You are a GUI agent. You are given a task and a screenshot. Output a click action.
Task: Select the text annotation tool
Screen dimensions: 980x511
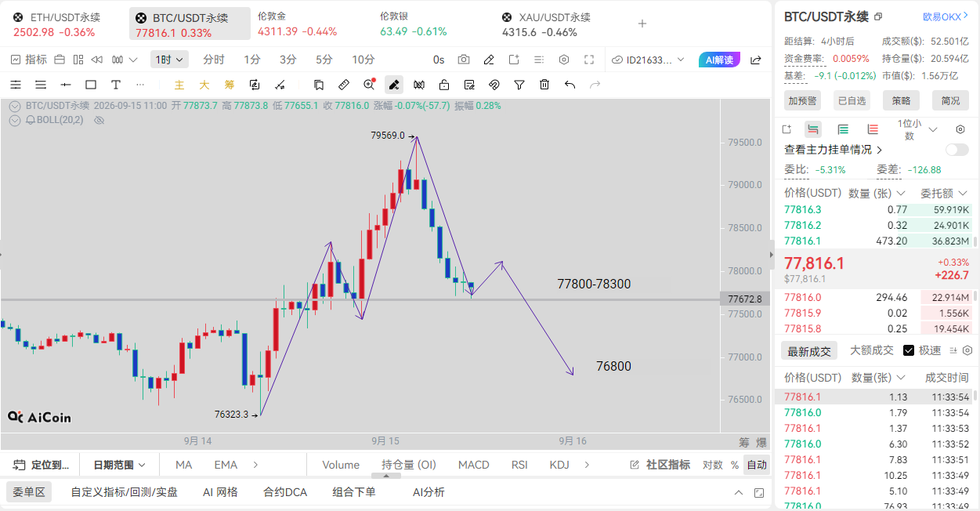click(116, 85)
